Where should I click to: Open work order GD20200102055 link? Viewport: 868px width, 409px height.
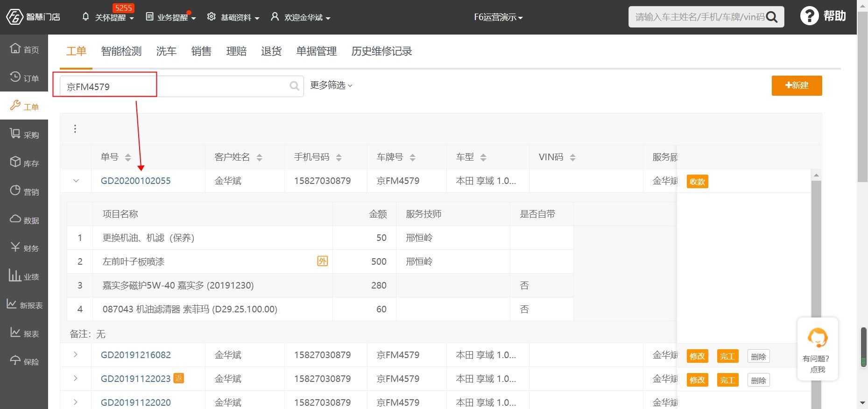136,181
